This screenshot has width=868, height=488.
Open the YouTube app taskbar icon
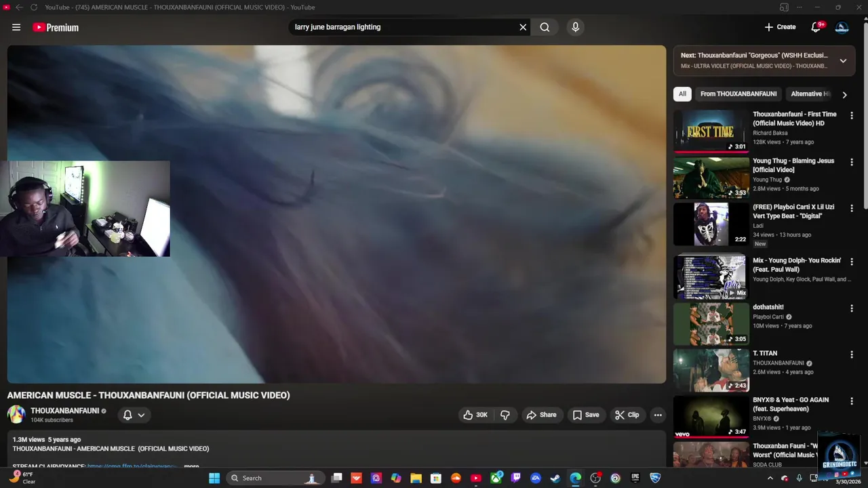click(x=476, y=478)
